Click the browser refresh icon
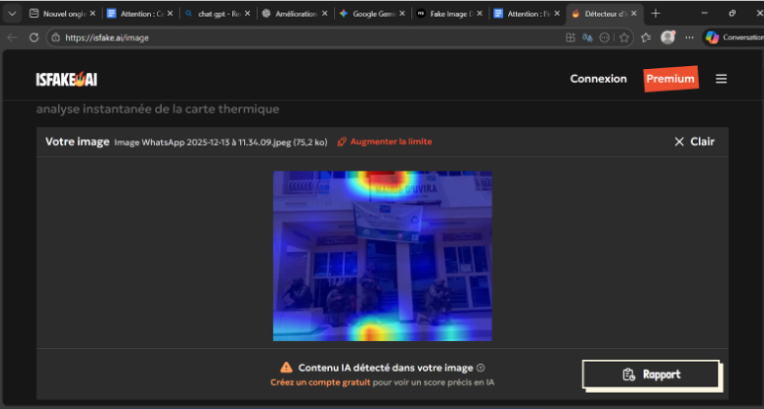The width and height of the screenshot is (764, 409). (x=34, y=37)
